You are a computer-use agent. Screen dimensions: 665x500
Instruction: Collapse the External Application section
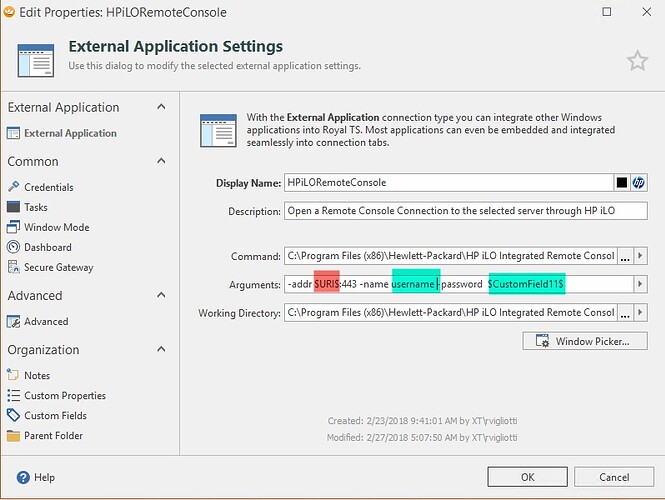(162, 107)
